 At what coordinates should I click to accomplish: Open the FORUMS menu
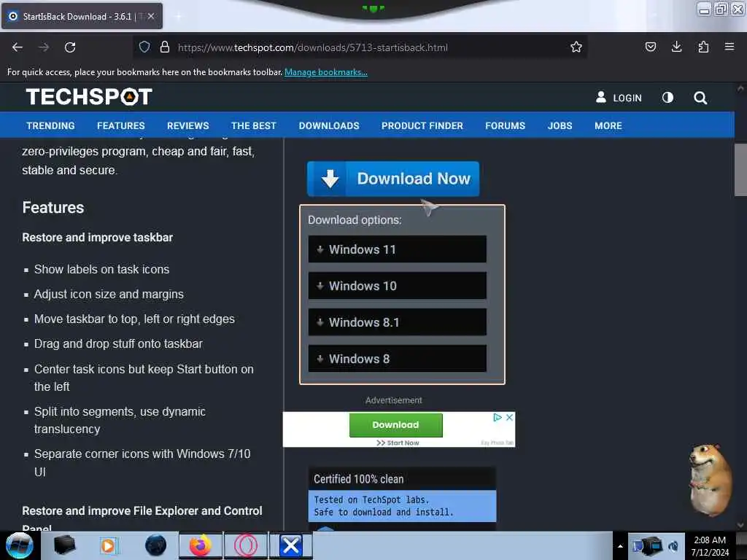pyautogui.click(x=505, y=125)
